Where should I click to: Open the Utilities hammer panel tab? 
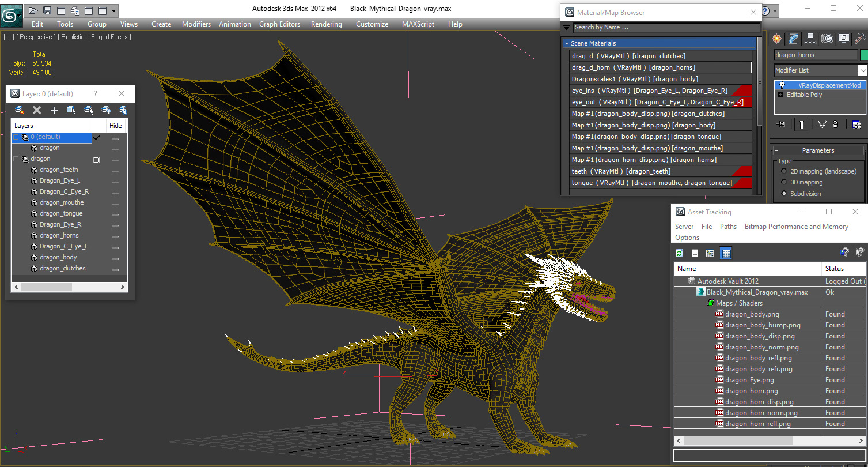(861, 39)
